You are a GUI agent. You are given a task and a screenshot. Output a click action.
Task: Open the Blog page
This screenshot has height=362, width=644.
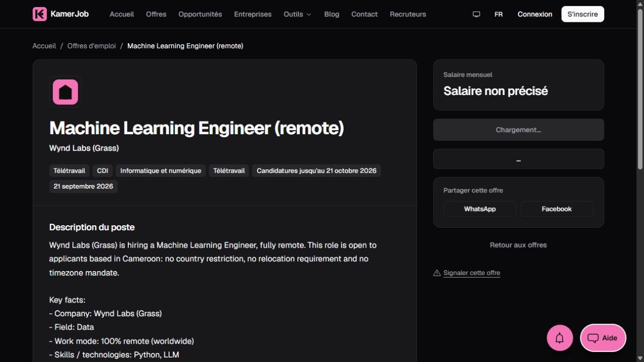331,14
